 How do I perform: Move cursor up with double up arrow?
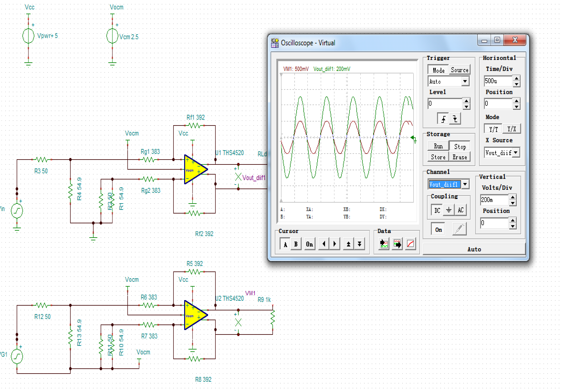pos(348,244)
